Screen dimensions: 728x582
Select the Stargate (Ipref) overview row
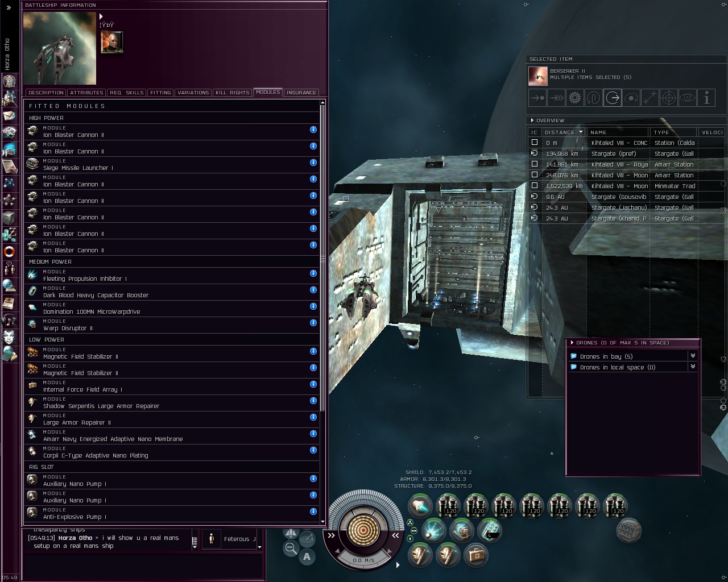627,153
